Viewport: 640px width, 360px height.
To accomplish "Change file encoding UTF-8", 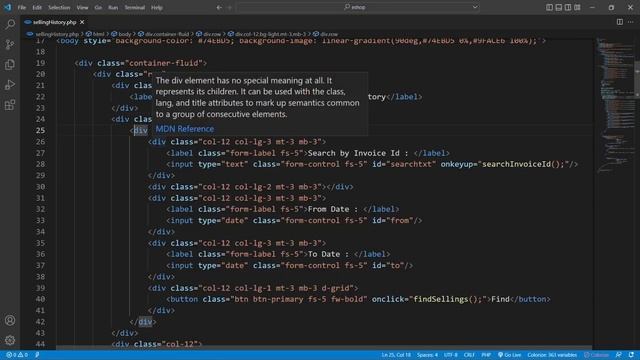I will [451, 355].
